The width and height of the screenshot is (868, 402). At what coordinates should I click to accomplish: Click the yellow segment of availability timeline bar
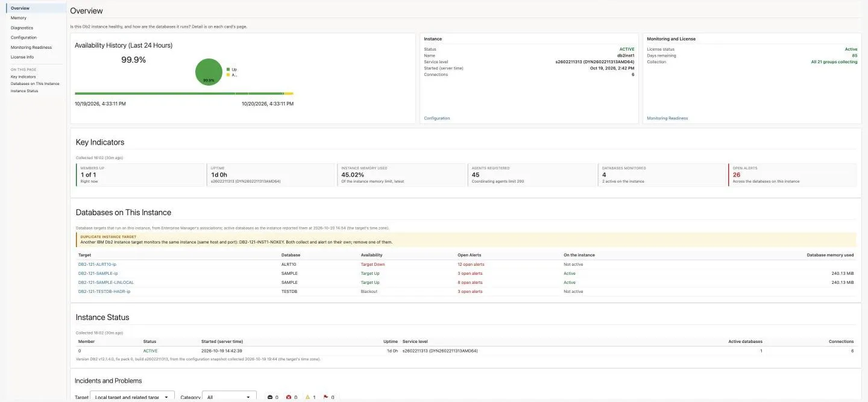(289, 93)
